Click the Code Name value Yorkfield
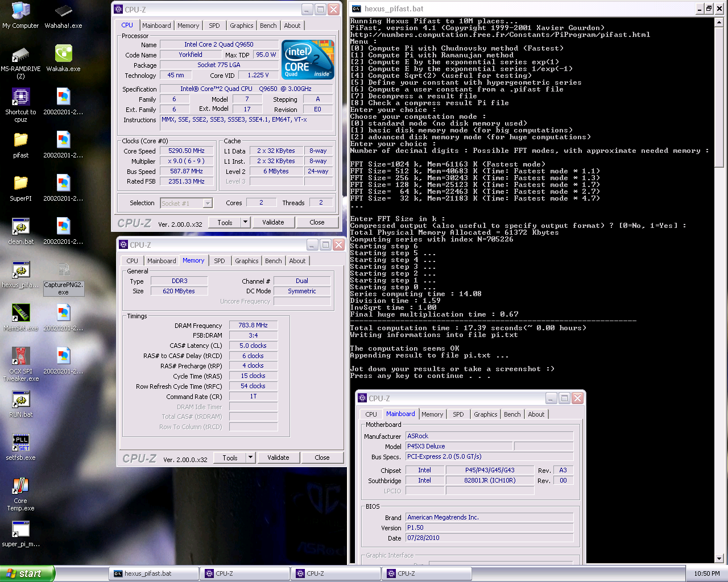The image size is (728, 582). 191,55
